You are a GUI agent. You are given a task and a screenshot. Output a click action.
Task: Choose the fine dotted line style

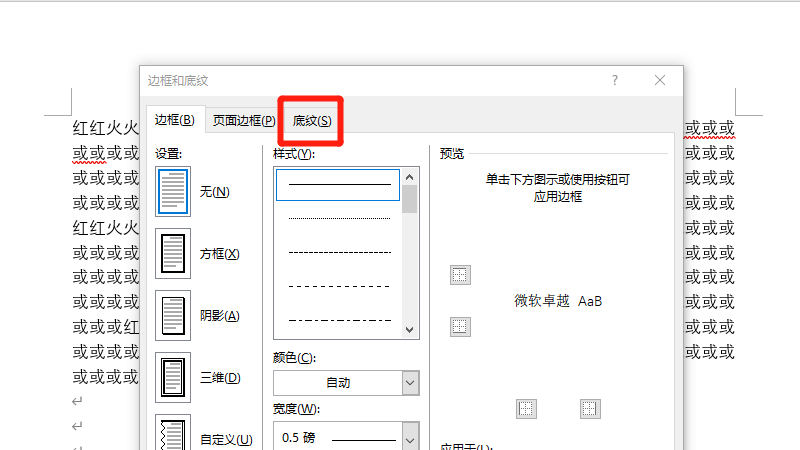[338, 218]
